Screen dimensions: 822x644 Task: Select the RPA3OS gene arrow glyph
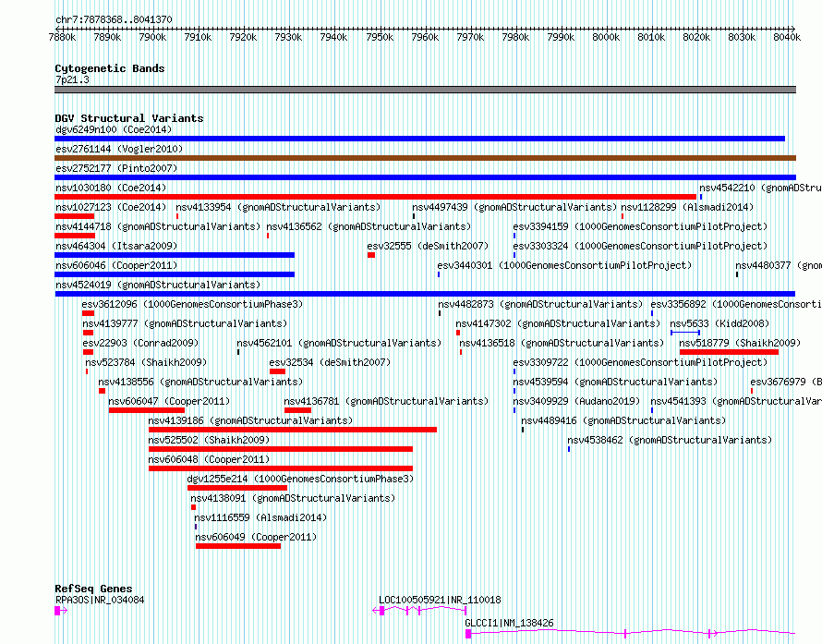pyautogui.click(x=61, y=611)
